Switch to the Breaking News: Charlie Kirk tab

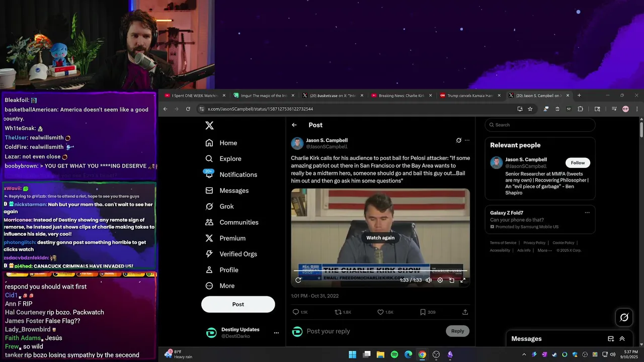coord(401,96)
